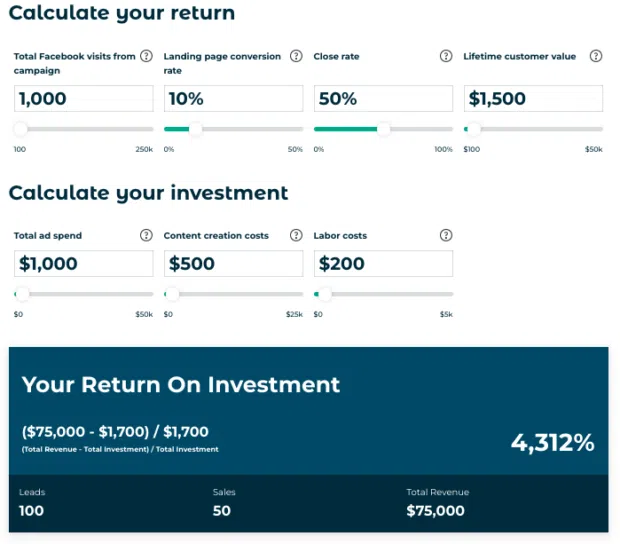
Task: Click the Labor costs question mark icon
Action: pyautogui.click(x=446, y=236)
